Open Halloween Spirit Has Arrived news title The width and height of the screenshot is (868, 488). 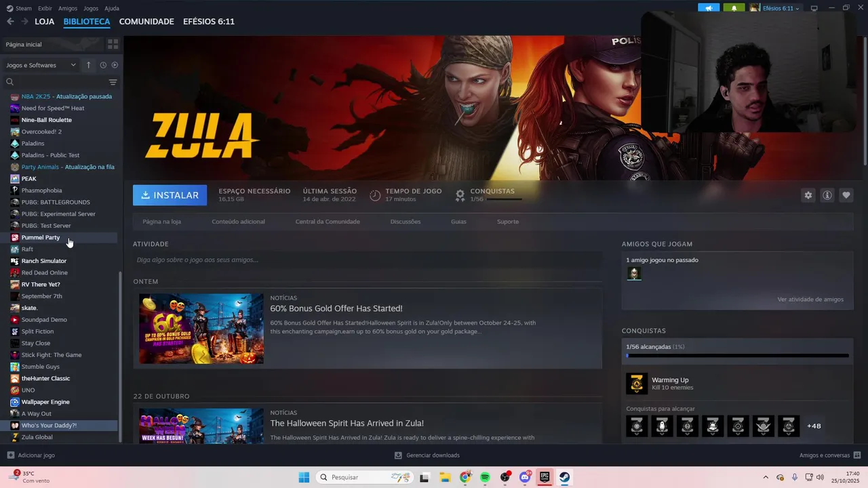tap(347, 423)
